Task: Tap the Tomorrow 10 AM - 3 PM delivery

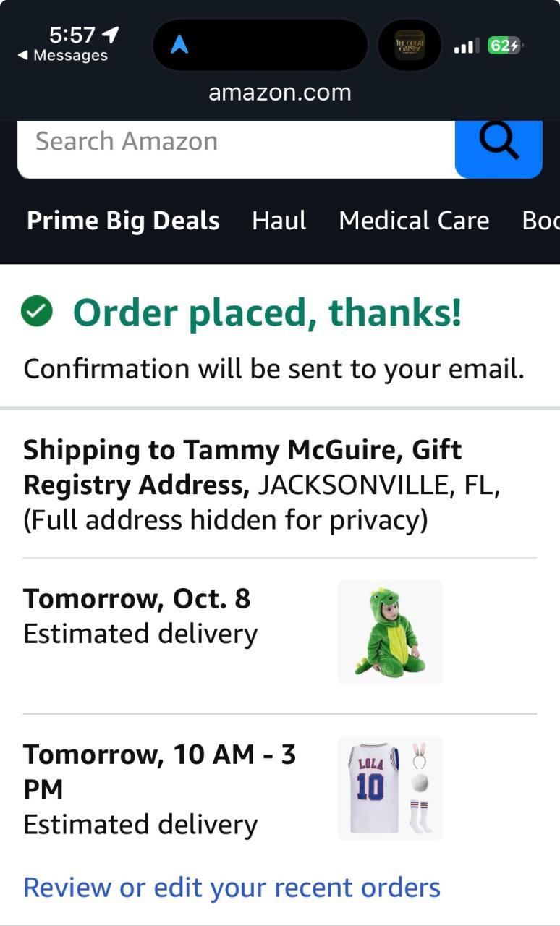Action: click(x=159, y=789)
